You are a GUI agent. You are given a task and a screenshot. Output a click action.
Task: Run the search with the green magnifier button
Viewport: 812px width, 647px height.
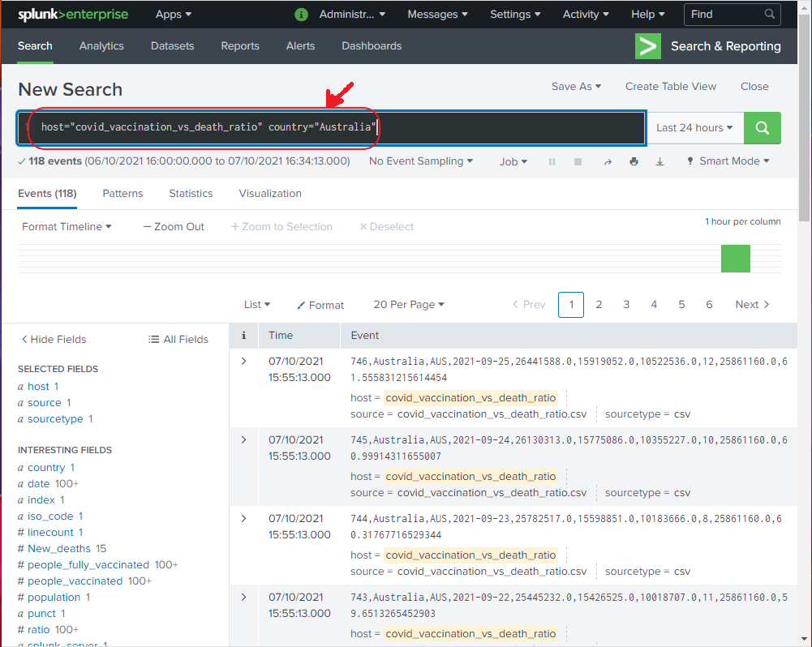[x=762, y=128]
